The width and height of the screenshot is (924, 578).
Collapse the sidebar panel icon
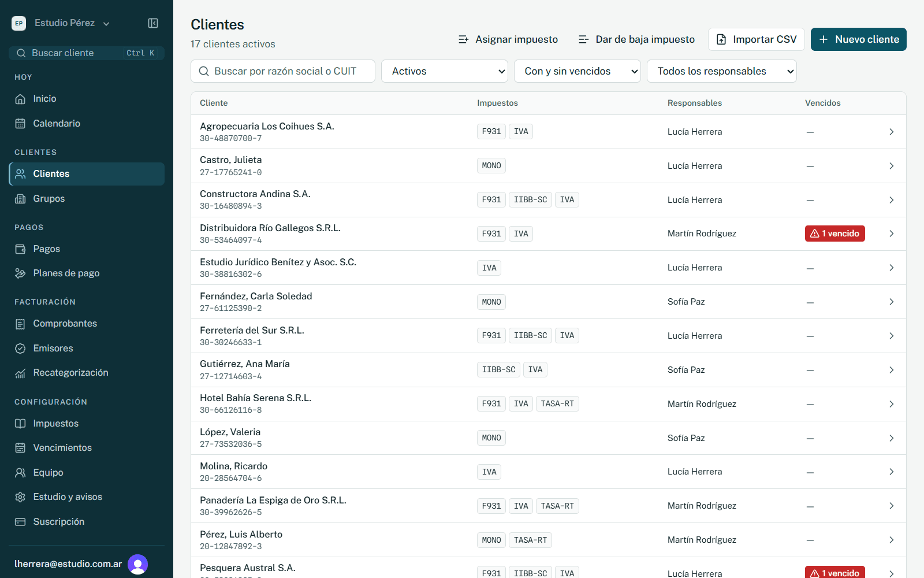[153, 23]
